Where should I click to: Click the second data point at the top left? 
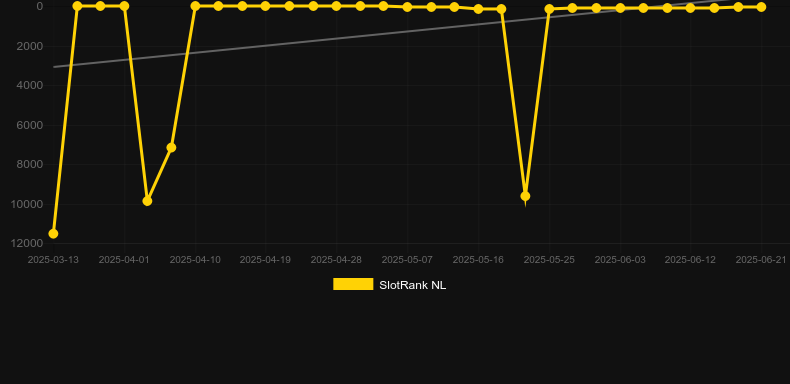77,6
